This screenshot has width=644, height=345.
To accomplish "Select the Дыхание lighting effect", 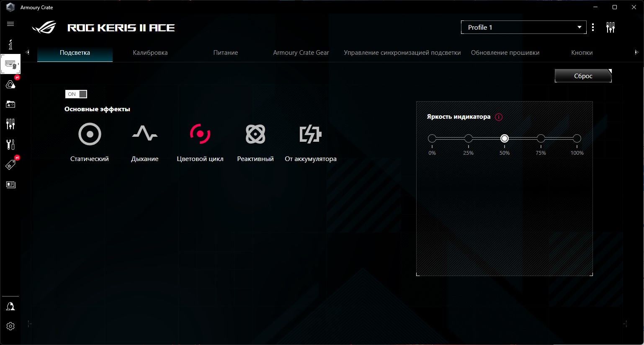I will (x=145, y=142).
